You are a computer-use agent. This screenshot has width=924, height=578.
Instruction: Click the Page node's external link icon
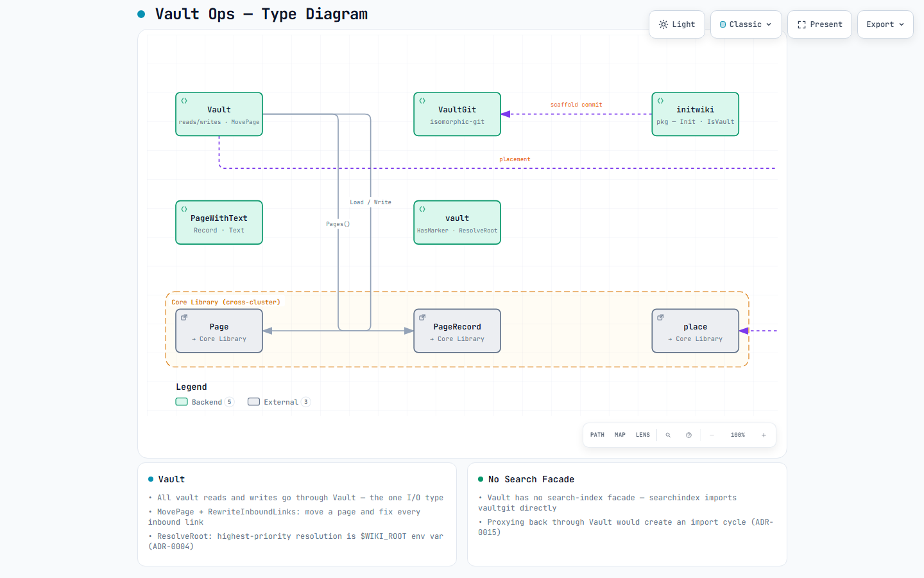click(x=184, y=317)
